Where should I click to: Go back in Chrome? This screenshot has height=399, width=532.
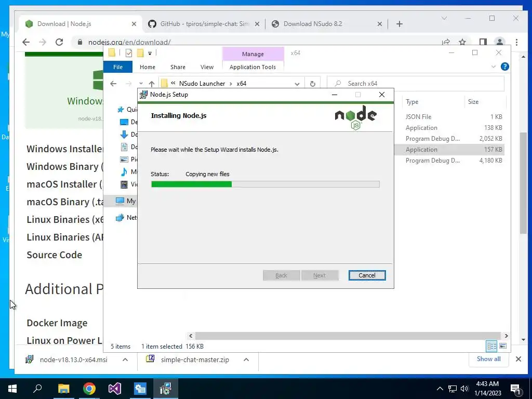click(x=26, y=42)
